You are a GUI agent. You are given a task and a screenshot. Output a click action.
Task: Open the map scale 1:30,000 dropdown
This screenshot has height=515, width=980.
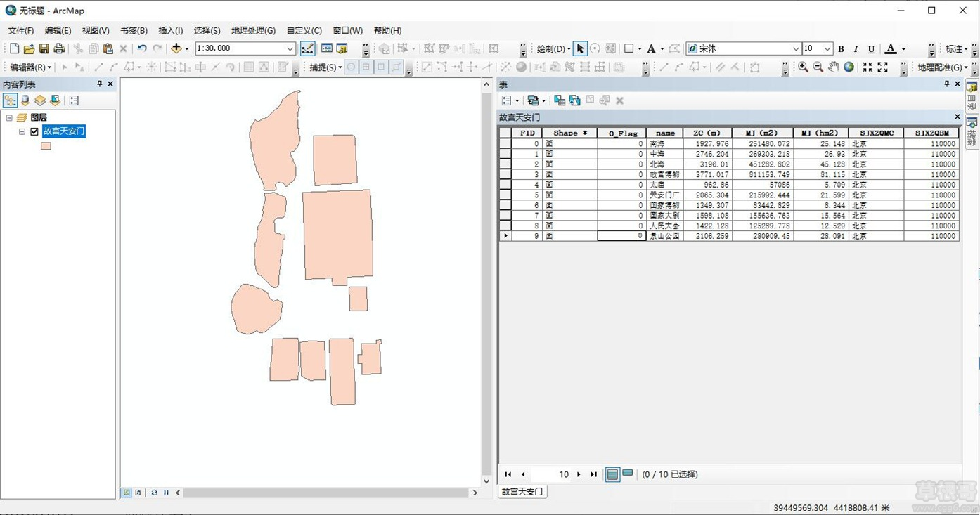[x=290, y=48]
